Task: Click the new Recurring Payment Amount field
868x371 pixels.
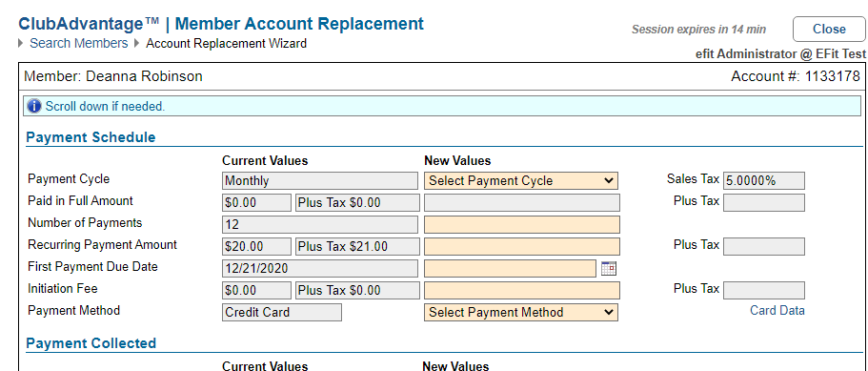Action: pos(522,246)
